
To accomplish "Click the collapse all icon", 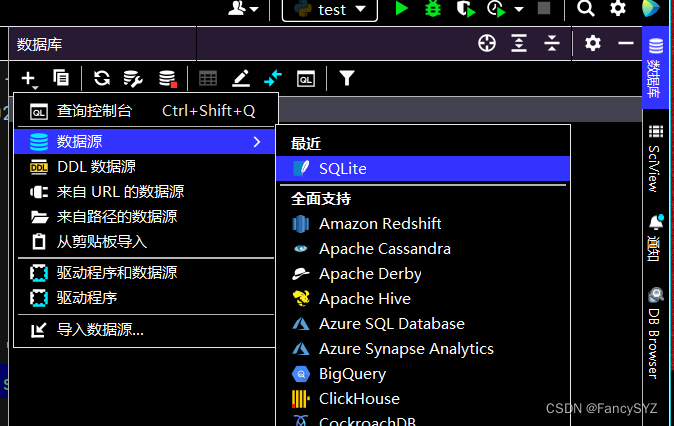I will coord(551,43).
